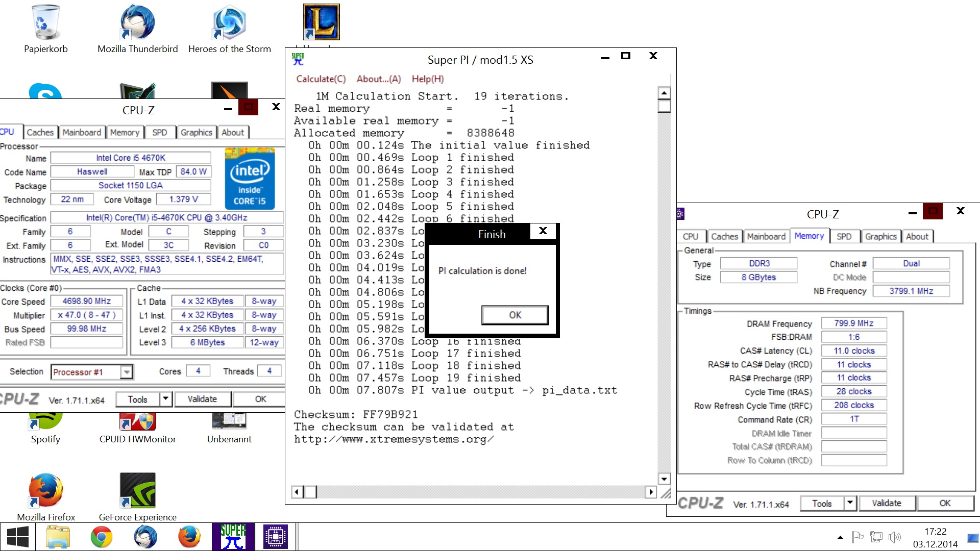Switch to CPU tab in right CPU-Z
Screen dimensions: 980x551
(x=691, y=237)
